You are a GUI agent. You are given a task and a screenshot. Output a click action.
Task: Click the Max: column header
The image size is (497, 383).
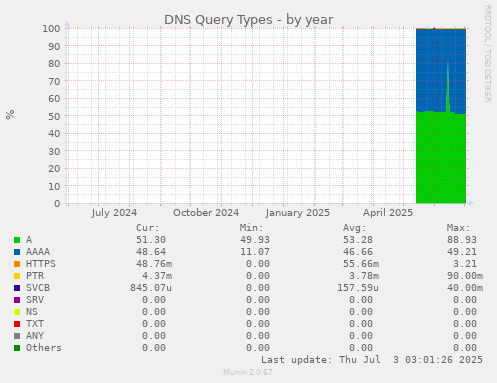pos(459,228)
